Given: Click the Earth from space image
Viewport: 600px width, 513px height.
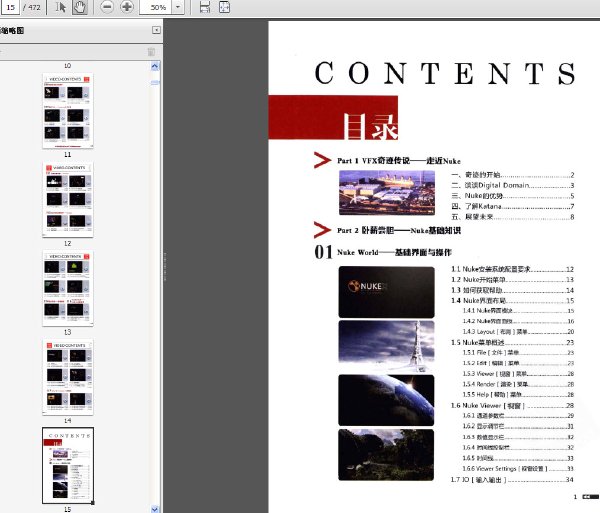Looking at the screenshot, I should tap(386, 400).
